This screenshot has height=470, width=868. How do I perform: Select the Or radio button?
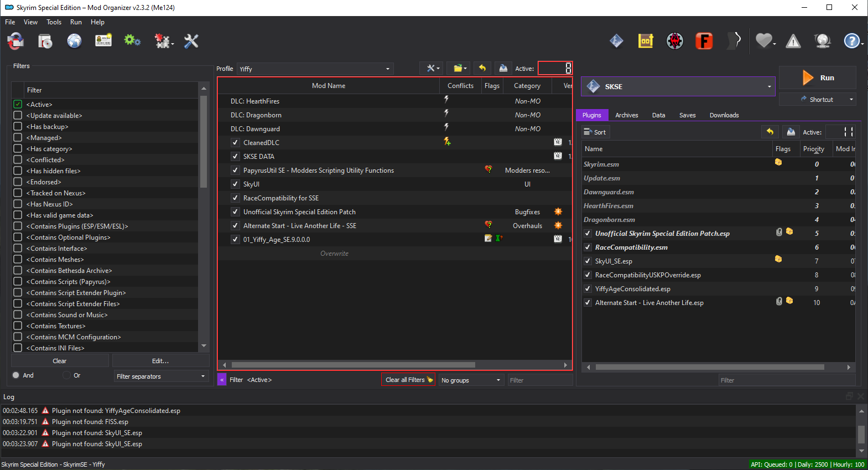pyautogui.click(x=67, y=375)
